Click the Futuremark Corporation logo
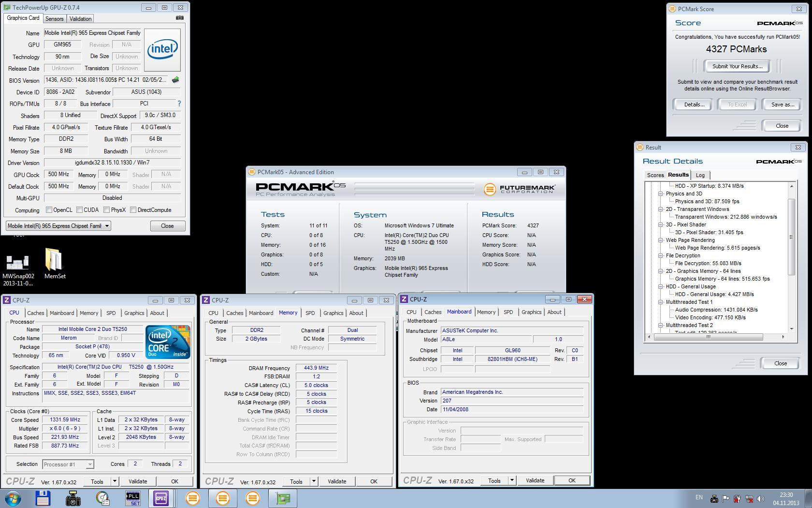Viewport: 812px width, 508px height. pyautogui.click(x=520, y=189)
